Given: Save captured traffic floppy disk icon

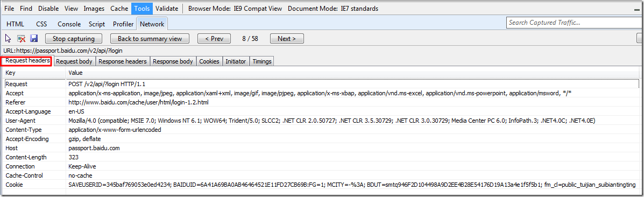Looking at the screenshot, I should click(x=34, y=39).
